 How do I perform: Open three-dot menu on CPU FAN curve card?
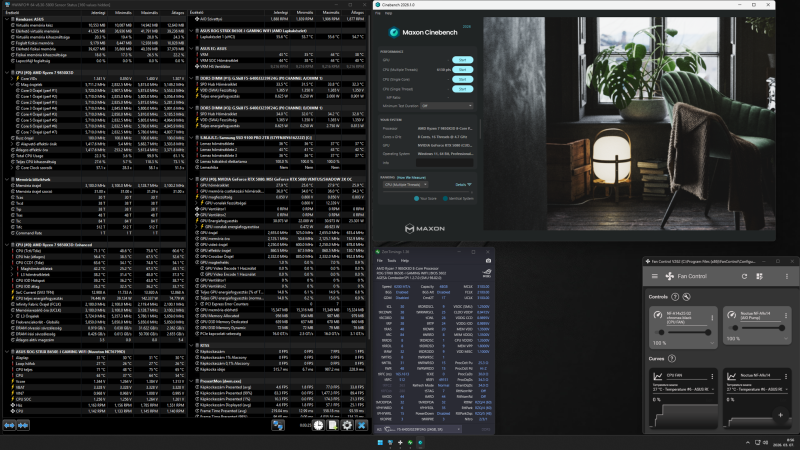coord(712,377)
